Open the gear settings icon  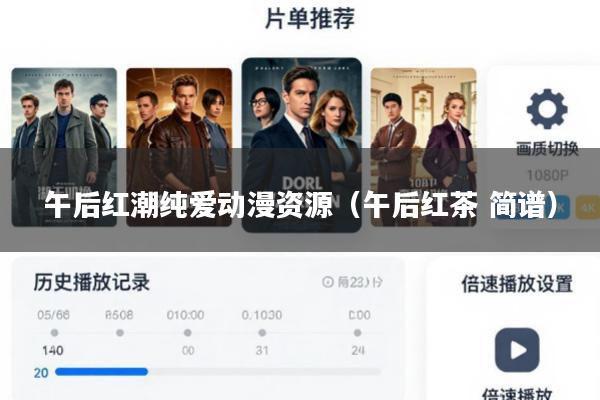pos(547,109)
